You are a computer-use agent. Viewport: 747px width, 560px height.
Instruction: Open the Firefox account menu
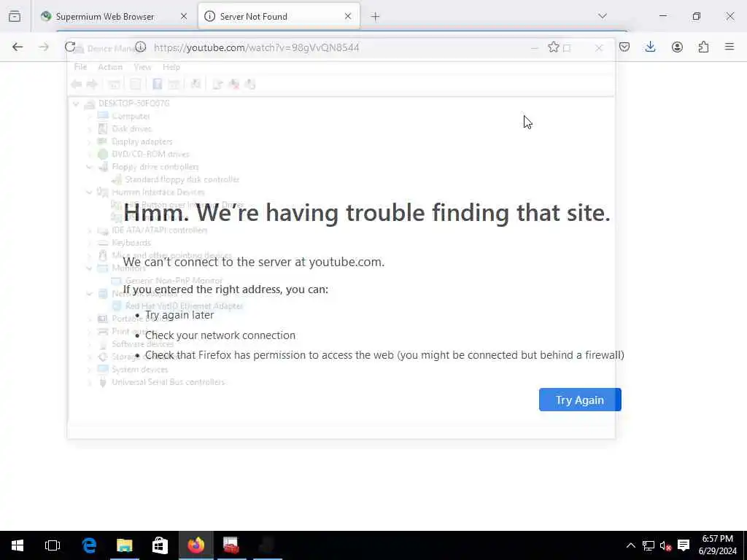tap(677, 47)
